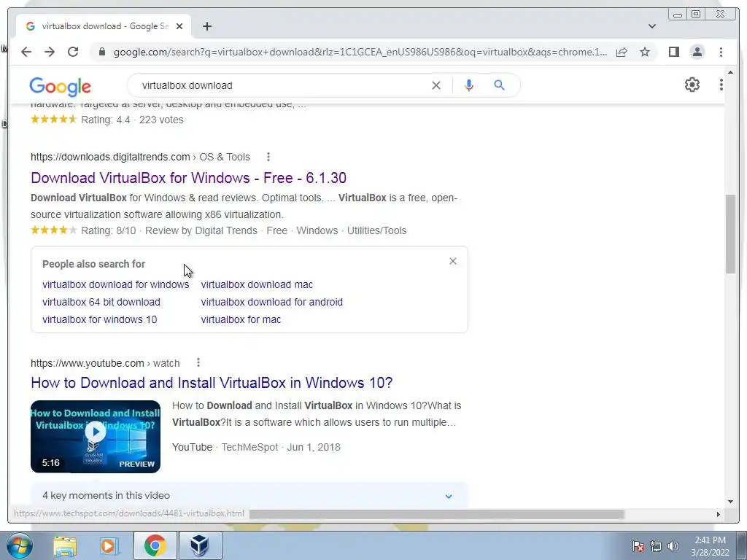Click the horizontal scroll right arrow
This screenshot has height=560, width=747.
pos(718,514)
